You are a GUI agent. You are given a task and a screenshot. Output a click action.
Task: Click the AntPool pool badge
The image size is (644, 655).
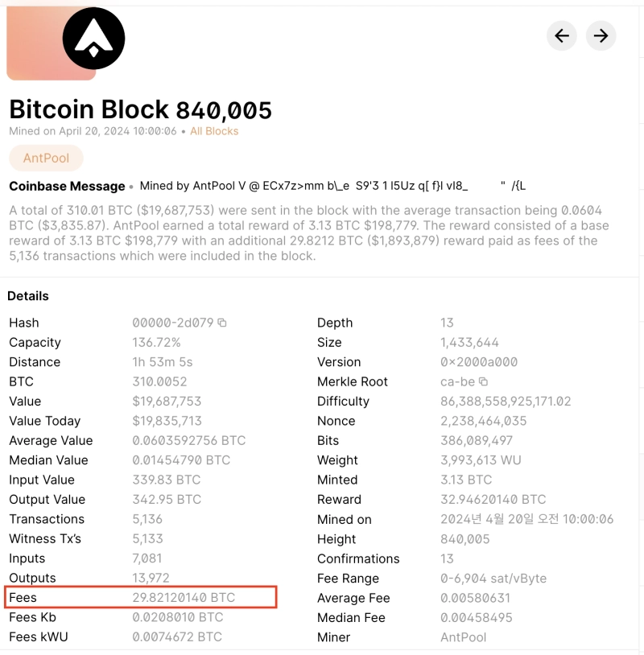click(x=46, y=158)
